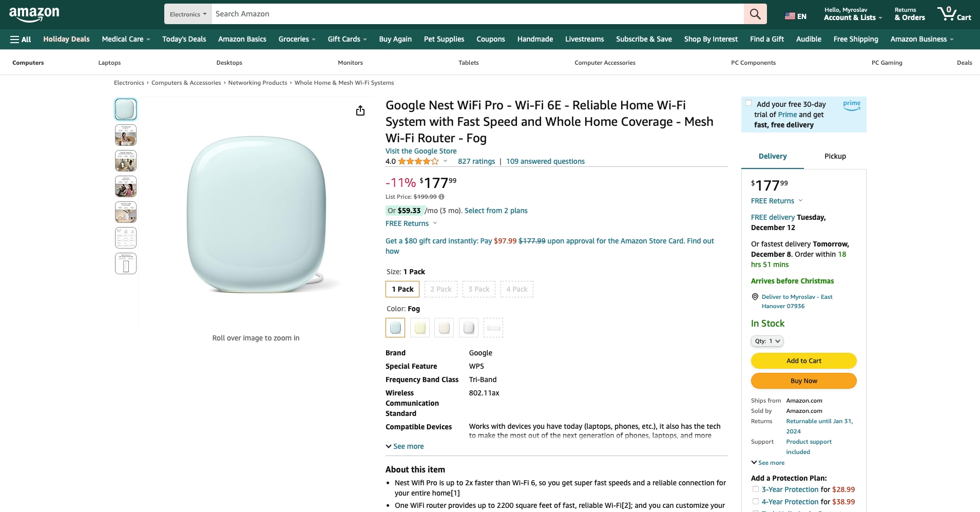Viewport: 980px width, 512px height.
Task: Tick the 4-Year Protection checkbox
Action: click(756, 502)
